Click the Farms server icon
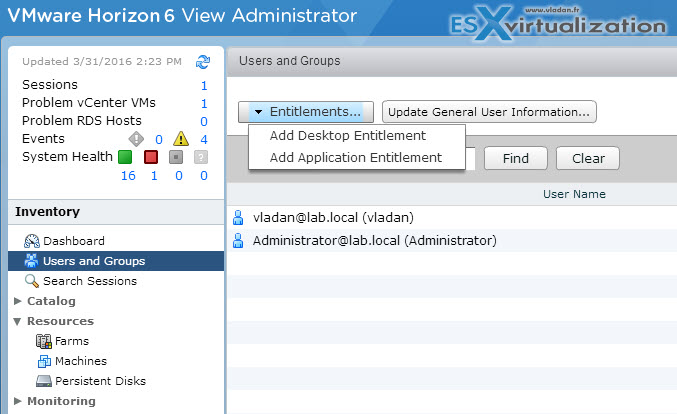Screen dimensions: 677x414 [44, 341]
